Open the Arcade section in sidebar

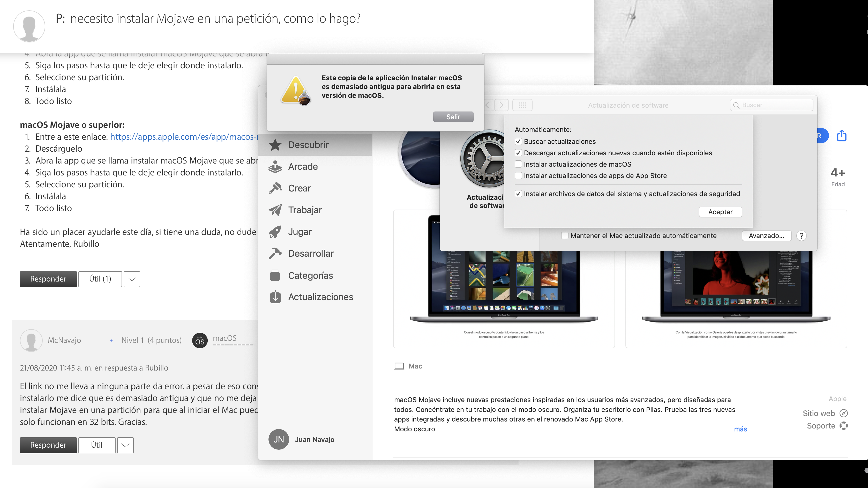(302, 166)
